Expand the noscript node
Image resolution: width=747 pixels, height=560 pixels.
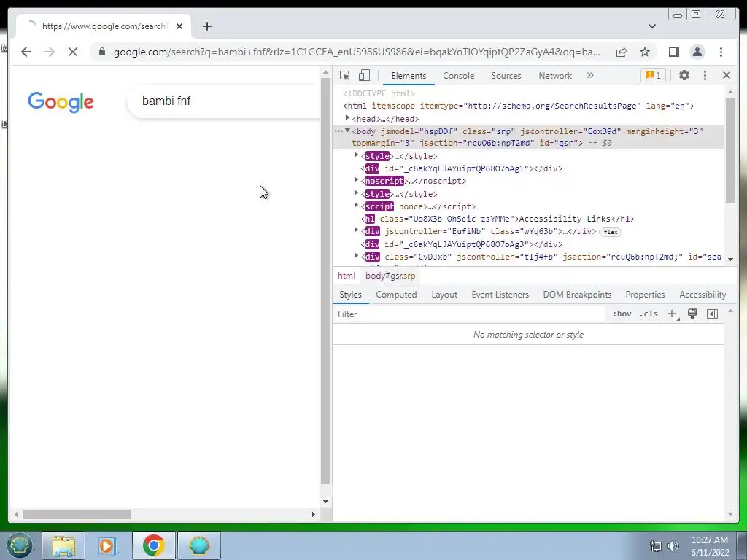(356, 180)
